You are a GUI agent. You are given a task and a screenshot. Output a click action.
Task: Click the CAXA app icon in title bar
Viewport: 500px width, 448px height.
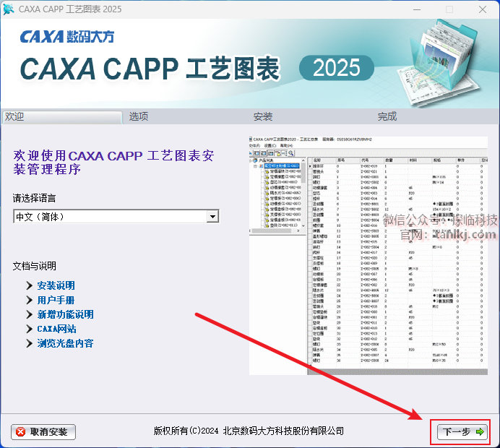coord(9,9)
